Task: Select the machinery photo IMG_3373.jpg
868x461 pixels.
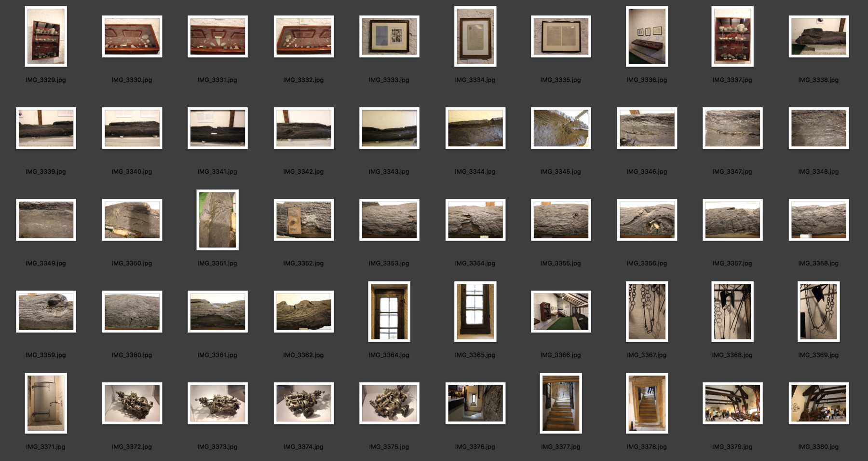Action: click(217, 404)
